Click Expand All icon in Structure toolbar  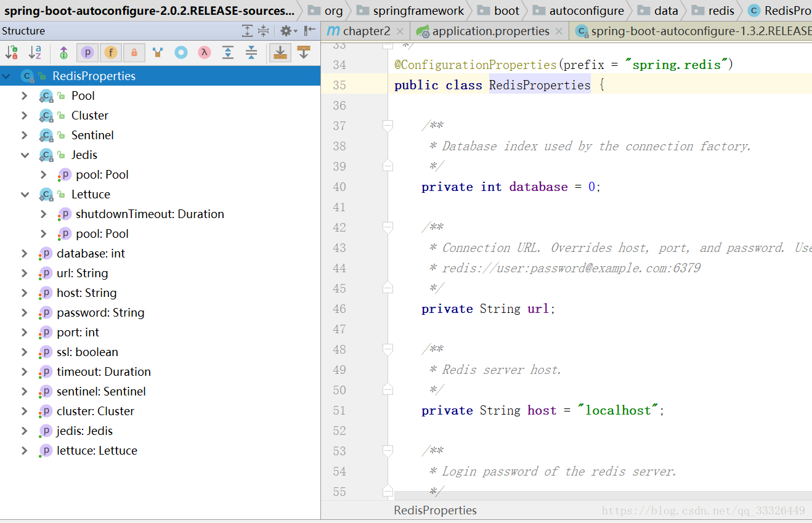228,53
